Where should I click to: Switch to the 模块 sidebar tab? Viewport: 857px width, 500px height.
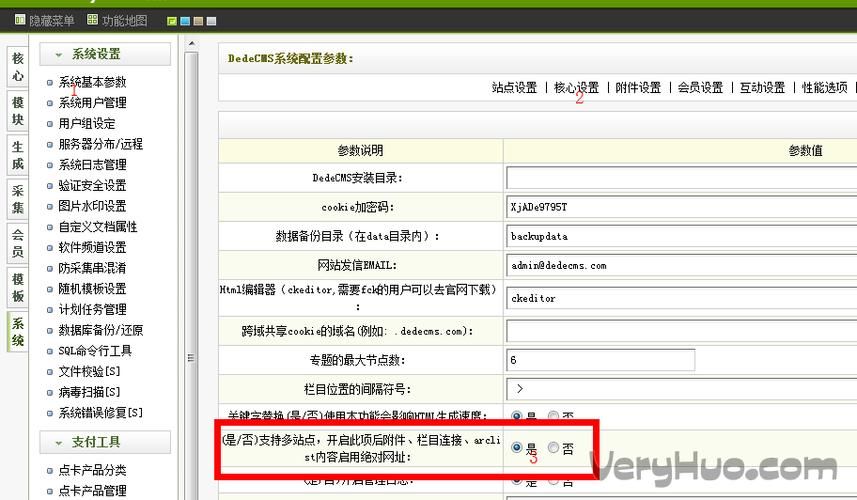pyautogui.click(x=17, y=111)
